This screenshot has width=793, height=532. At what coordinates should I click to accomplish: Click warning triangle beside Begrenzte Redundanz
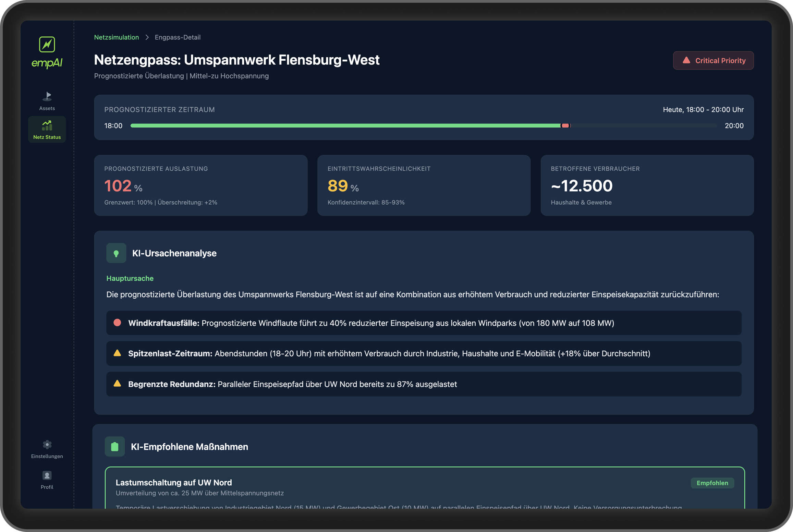click(x=117, y=384)
